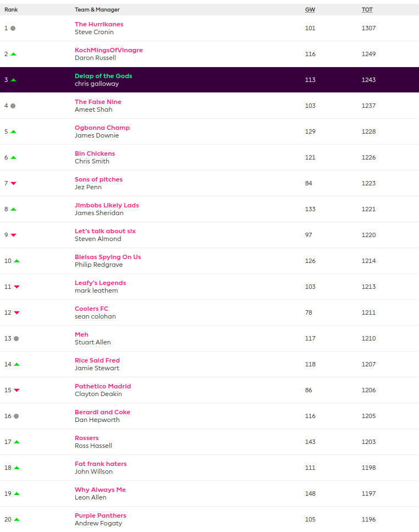Open the Pathetico Madrid team link
Screen dimensions: 419x532
(103, 386)
